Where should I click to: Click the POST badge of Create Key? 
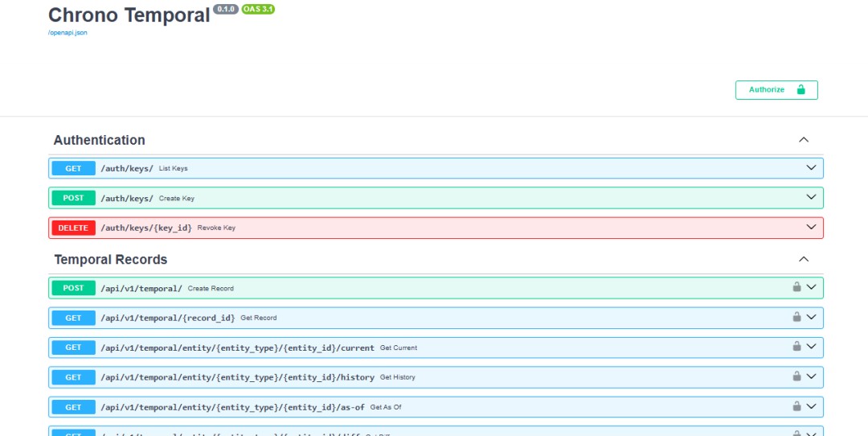[74, 198]
